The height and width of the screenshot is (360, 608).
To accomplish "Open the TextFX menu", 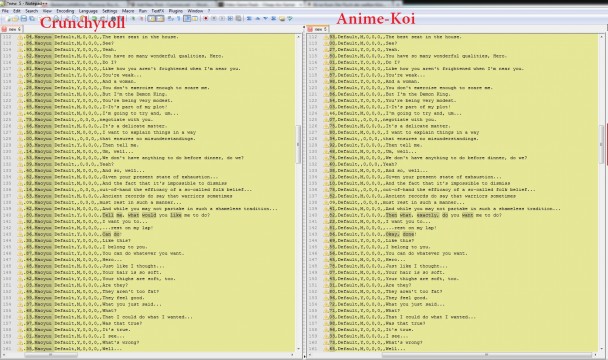I will pos(158,11).
